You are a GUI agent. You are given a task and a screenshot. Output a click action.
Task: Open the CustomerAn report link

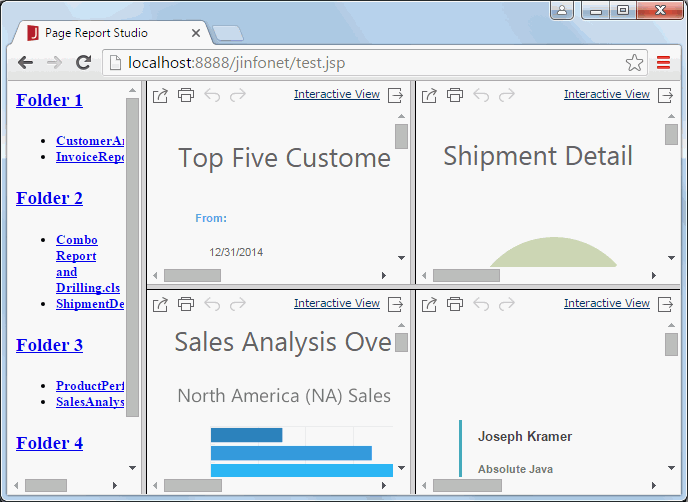tap(90, 140)
